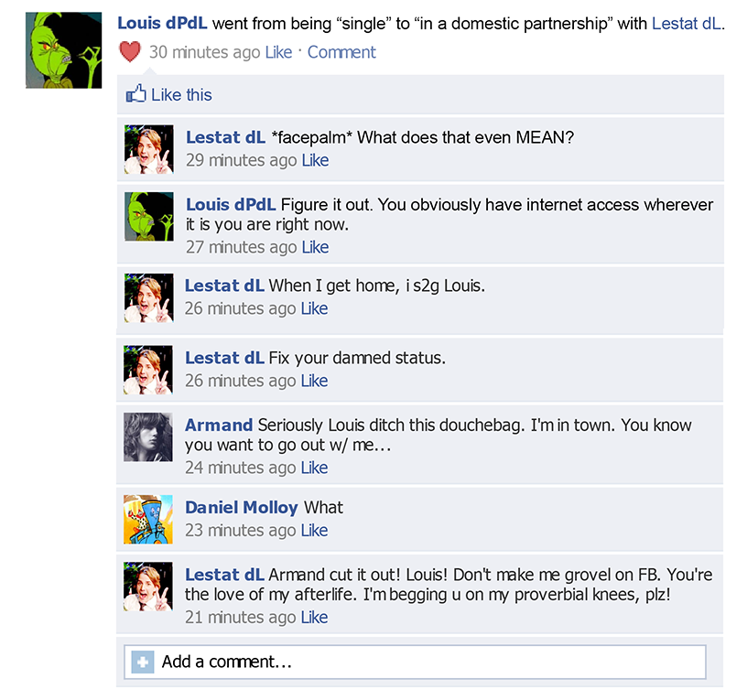
Task: Like the "Fix your damned status" comment
Action: pos(314,381)
